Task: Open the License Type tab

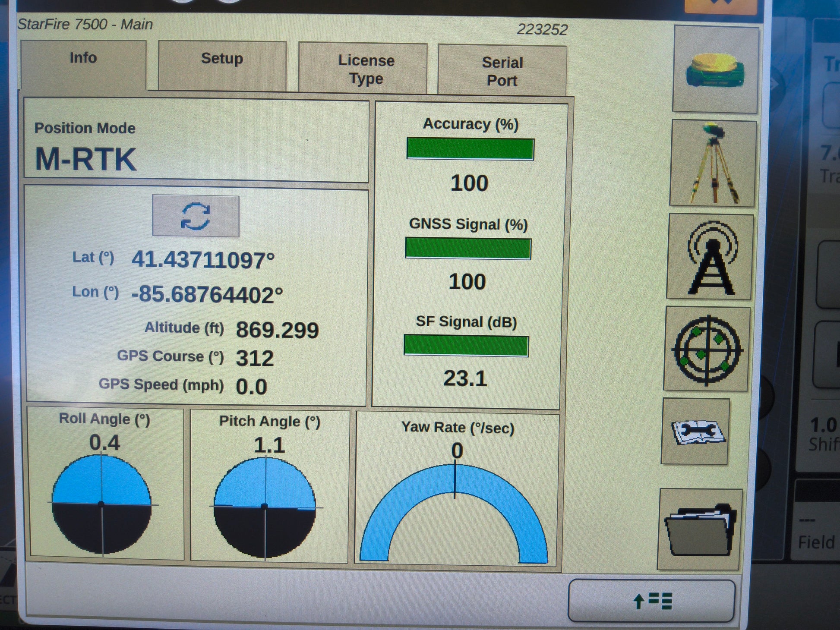Action: click(x=363, y=68)
